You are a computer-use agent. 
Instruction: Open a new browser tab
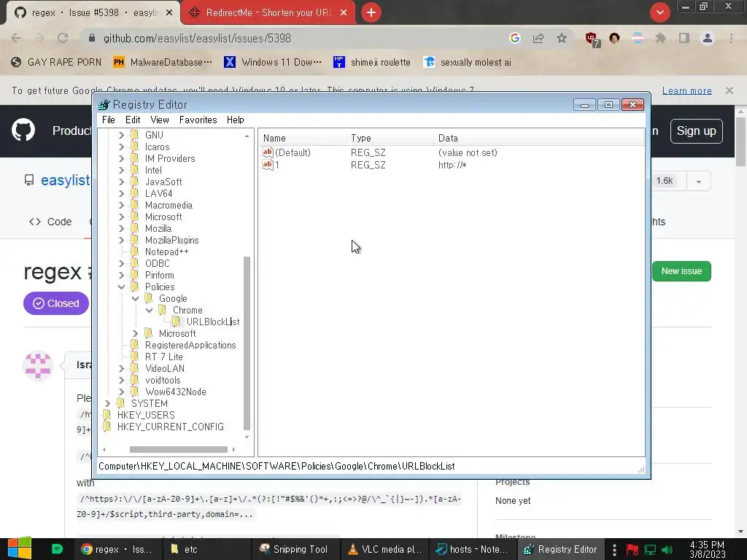pos(371,13)
